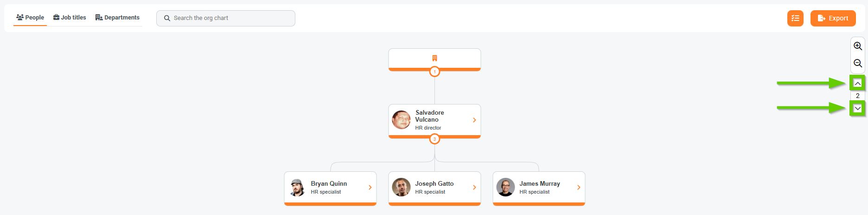Click the Export button
This screenshot has width=868, height=215.
click(833, 18)
